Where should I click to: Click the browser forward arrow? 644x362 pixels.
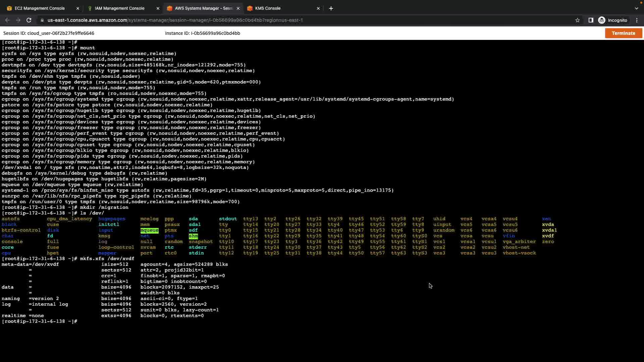pos(18,20)
